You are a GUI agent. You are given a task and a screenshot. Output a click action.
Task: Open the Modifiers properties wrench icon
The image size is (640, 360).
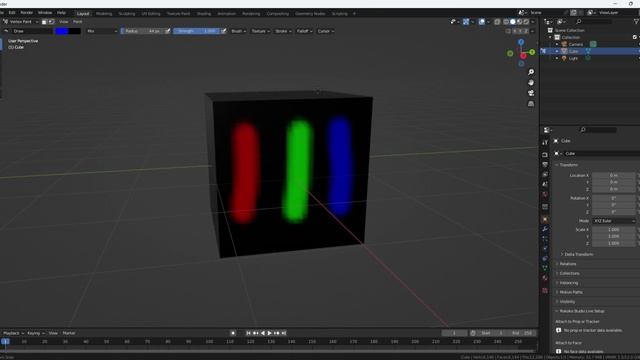coord(545,229)
